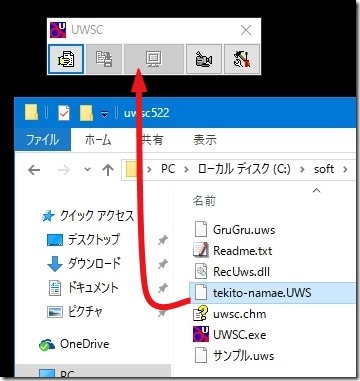Click ローカル ディスク (C:) in the address bar
360x381 pixels.
244,169
